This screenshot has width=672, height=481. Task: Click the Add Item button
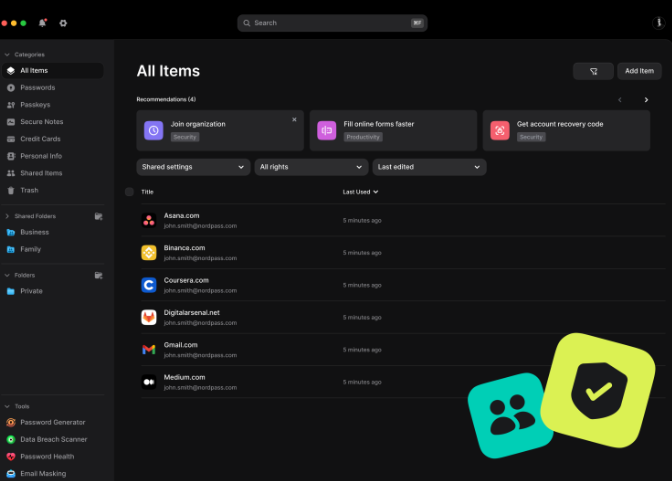(x=639, y=71)
